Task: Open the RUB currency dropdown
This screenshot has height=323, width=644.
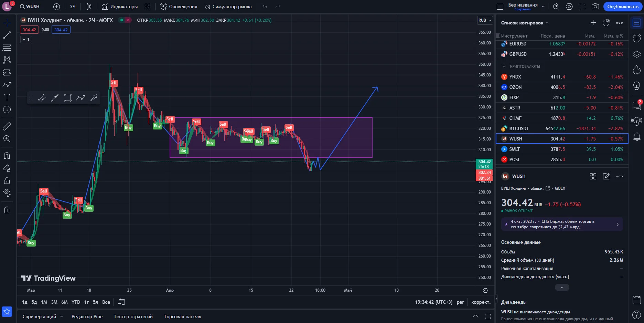Action: [485, 20]
